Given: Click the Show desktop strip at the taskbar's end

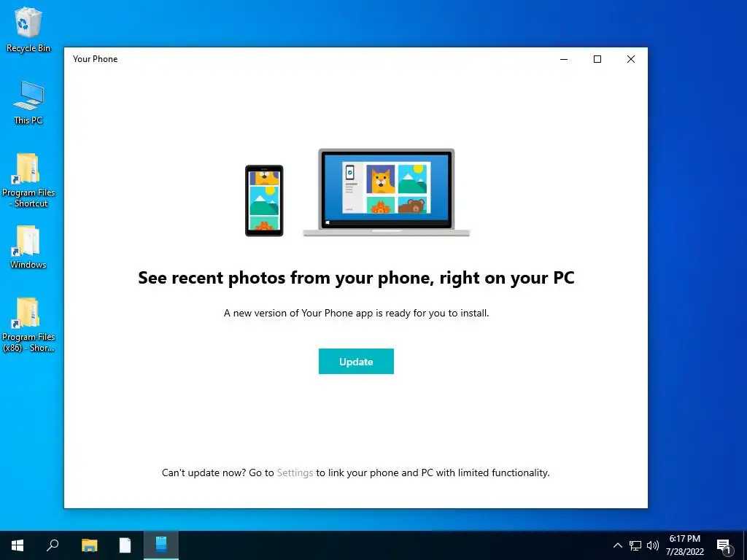Looking at the screenshot, I should pyautogui.click(x=745, y=545).
